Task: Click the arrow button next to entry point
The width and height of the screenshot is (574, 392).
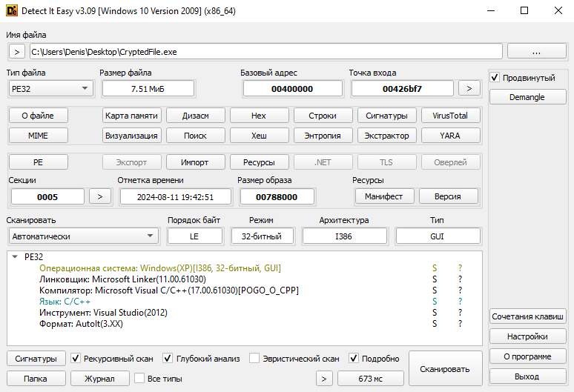Action: click(469, 88)
